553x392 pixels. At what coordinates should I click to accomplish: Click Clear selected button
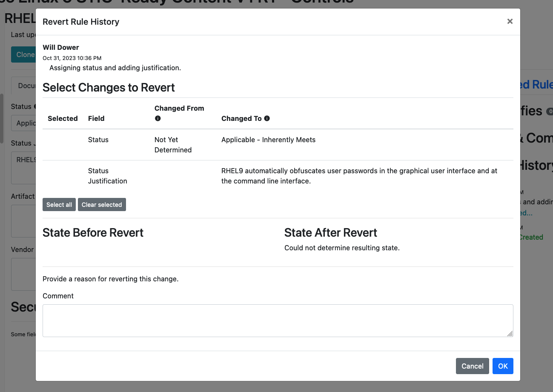coord(102,205)
